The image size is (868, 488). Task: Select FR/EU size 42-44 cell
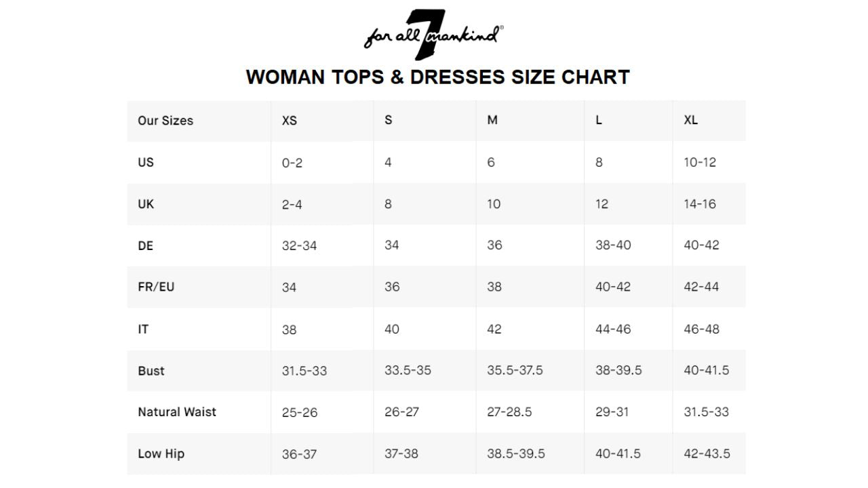pos(701,287)
